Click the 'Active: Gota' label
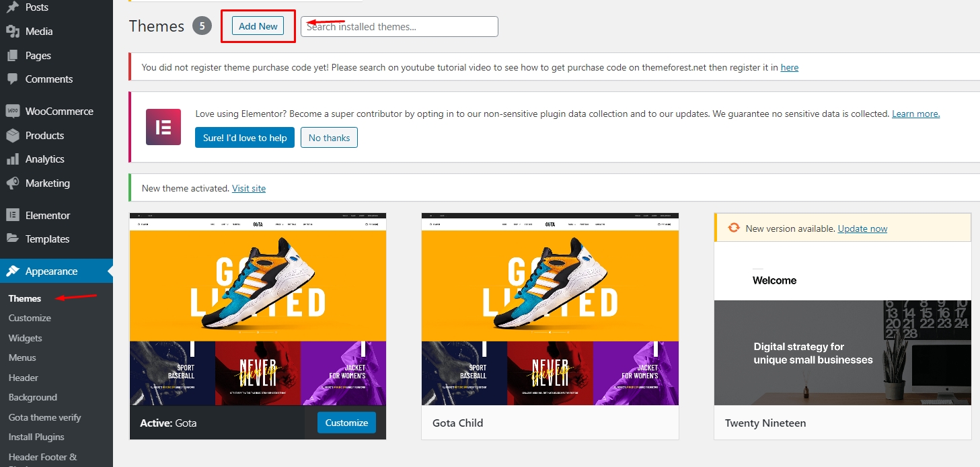980x467 pixels. point(168,423)
